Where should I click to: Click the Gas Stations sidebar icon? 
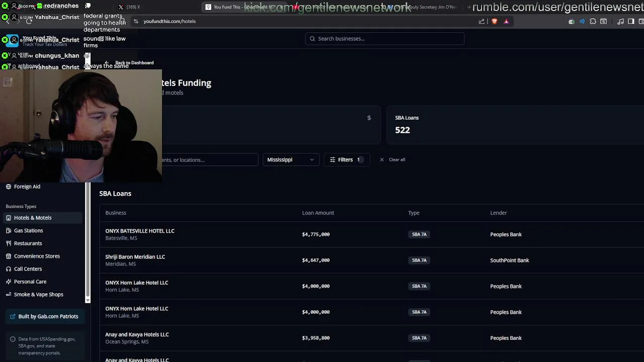pos(9,230)
